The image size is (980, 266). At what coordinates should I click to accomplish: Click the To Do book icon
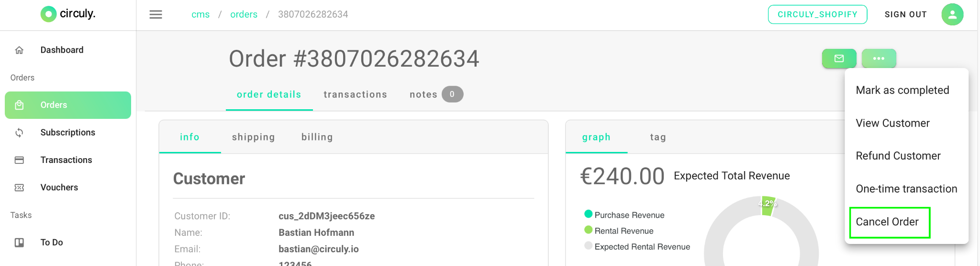pyautogui.click(x=19, y=243)
